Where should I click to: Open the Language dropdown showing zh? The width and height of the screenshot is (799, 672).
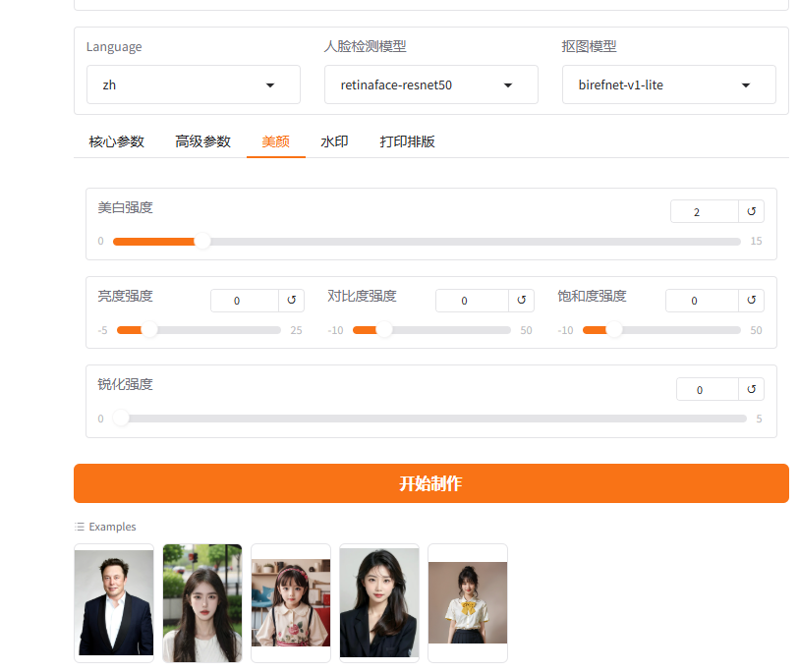194,84
